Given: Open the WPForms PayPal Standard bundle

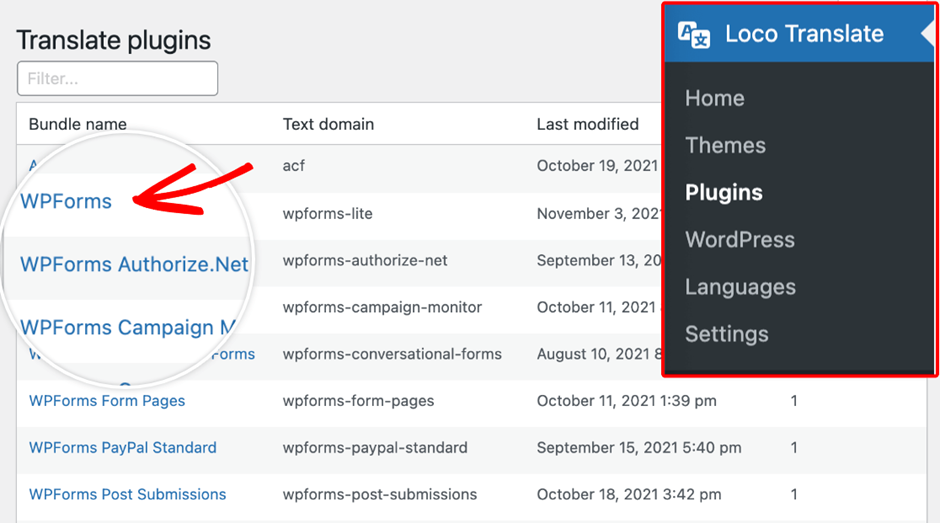Looking at the screenshot, I should click(122, 448).
